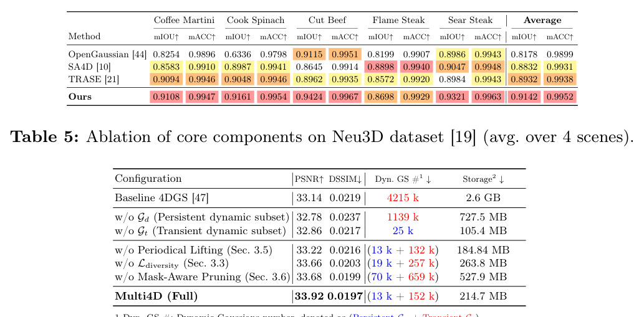Click the bold Ours row label

tap(80, 97)
